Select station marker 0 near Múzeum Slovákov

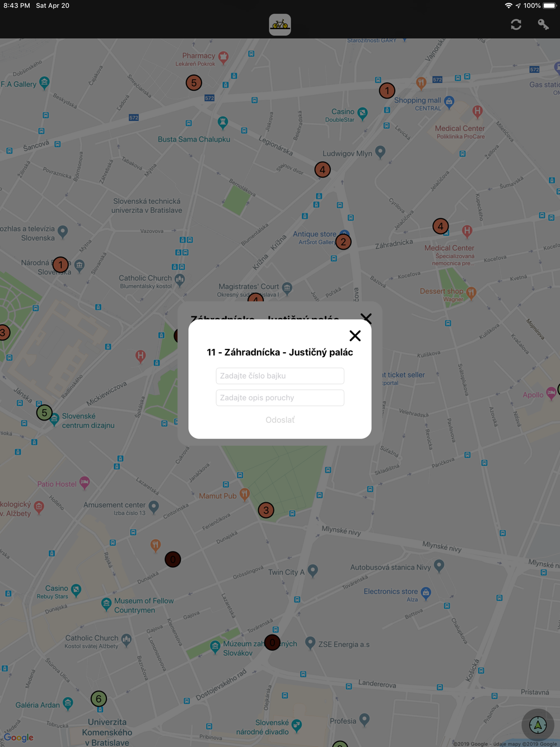[272, 642]
